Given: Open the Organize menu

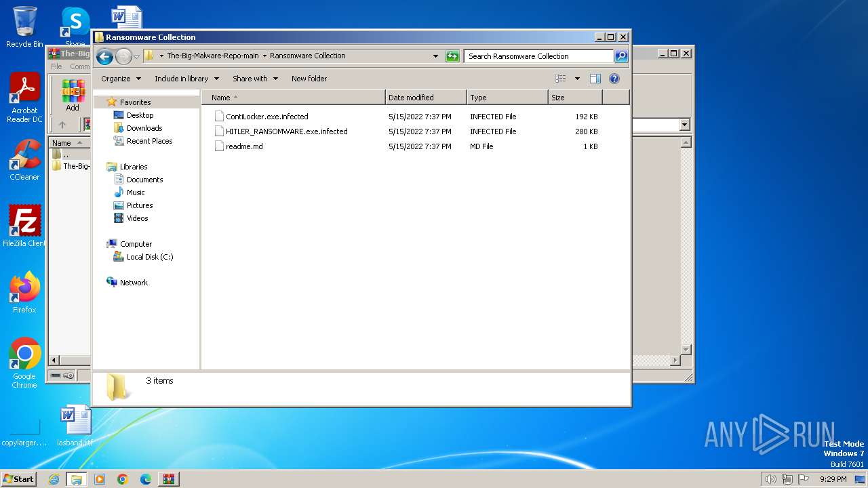Looking at the screenshot, I should (121, 79).
